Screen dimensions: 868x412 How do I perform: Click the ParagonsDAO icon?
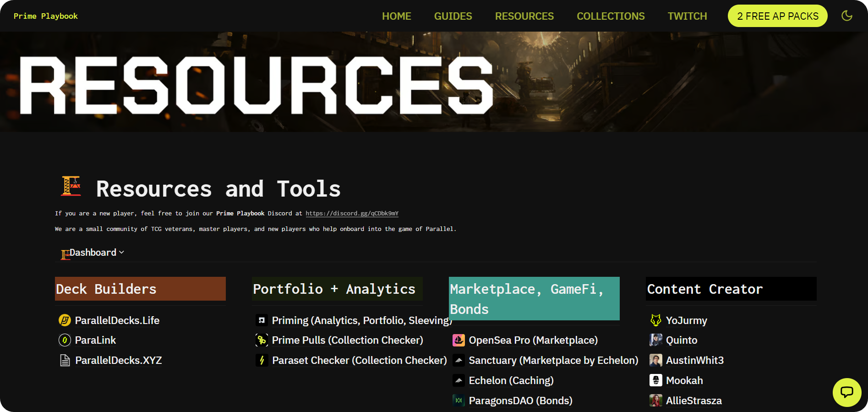tap(459, 401)
